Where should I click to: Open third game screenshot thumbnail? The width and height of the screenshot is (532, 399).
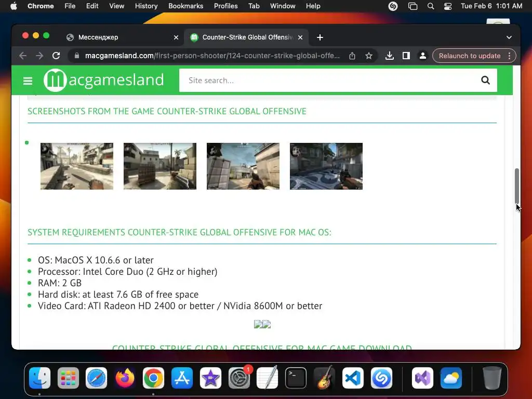click(243, 166)
